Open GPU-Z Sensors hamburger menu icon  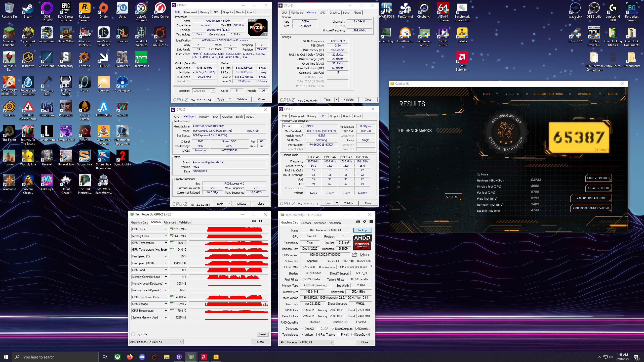[x=267, y=221]
